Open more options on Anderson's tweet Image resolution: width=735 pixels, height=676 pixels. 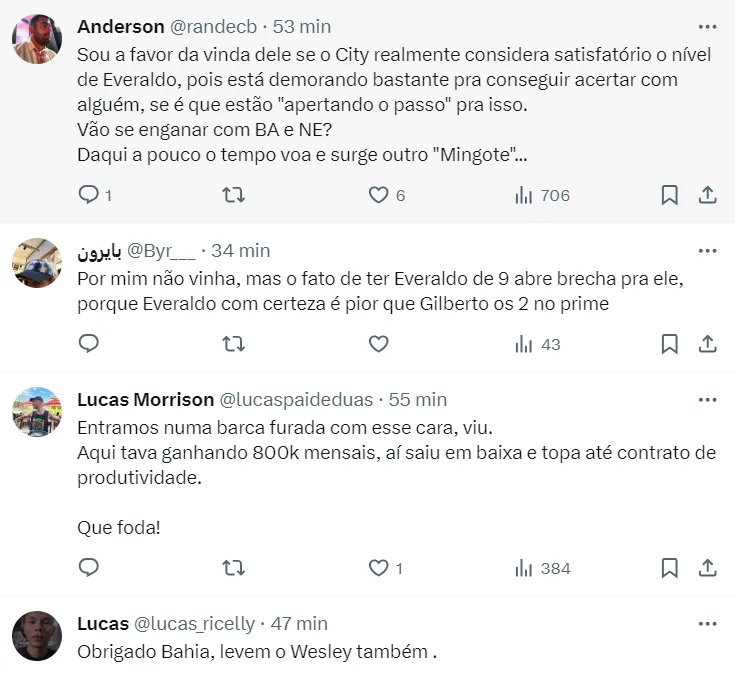point(707,27)
